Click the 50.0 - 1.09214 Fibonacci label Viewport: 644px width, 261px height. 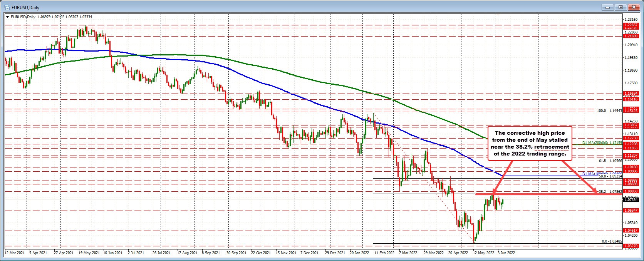[x=610, y=176]
